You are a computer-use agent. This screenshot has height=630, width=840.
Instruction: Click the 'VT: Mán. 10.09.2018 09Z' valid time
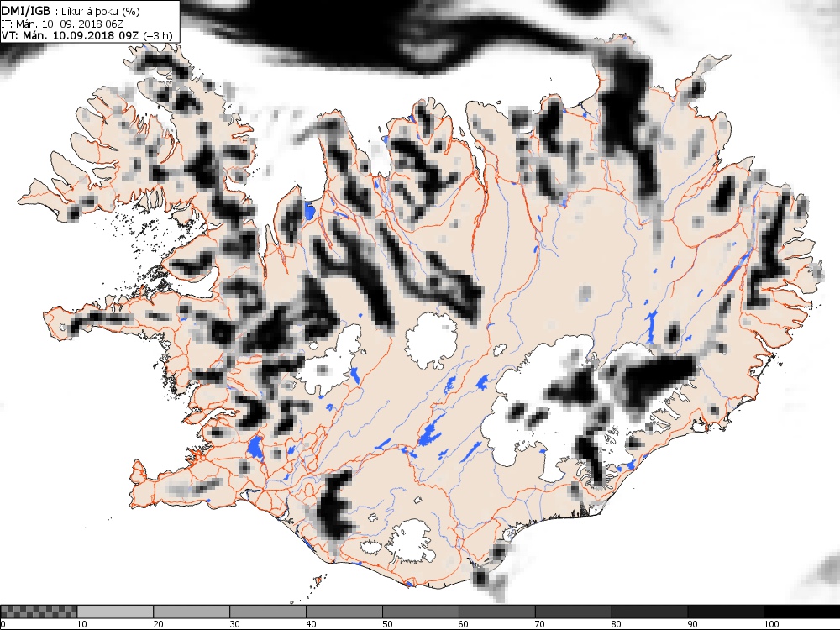click(71, 35)
